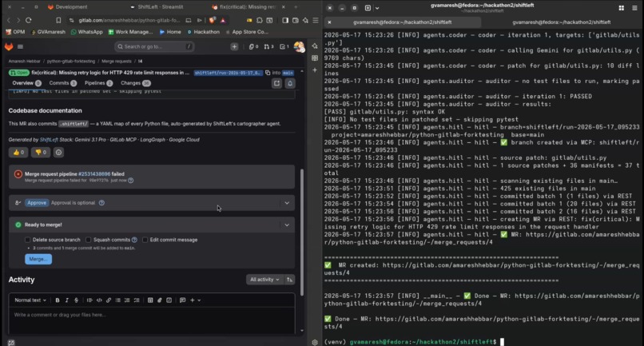644x346 pixels.
Task: Switch to Commits tab
Action: [x=63, y=83]
